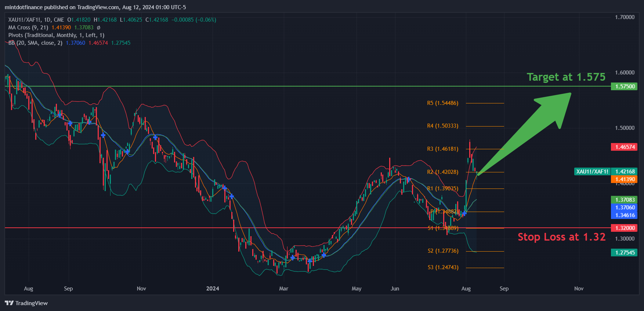This screenshot has height=311, width=644.
Task: Click the 1.37083 green MA price label
Action: tap(624, 200)
